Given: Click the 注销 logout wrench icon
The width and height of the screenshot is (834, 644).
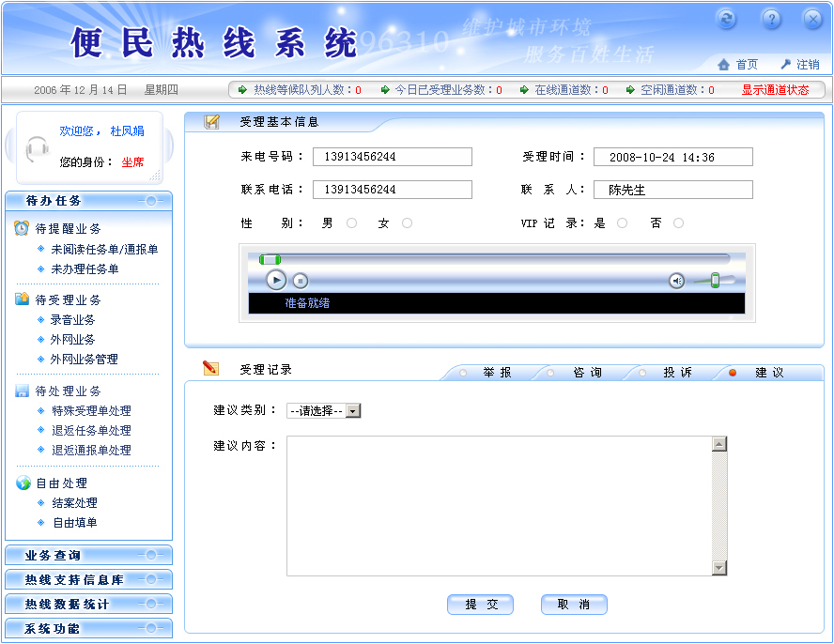Looking at the screenshot, I should [785, 65].
